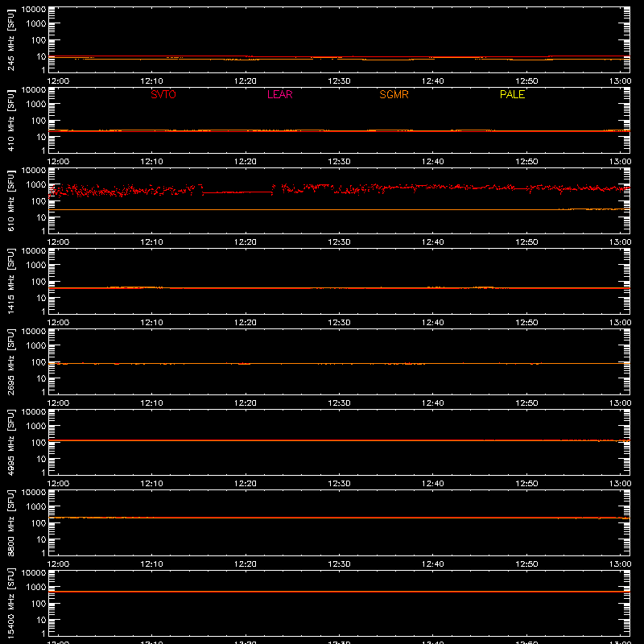
Task: Click the orange SGMR station label
Action: [x=394, y=94]
